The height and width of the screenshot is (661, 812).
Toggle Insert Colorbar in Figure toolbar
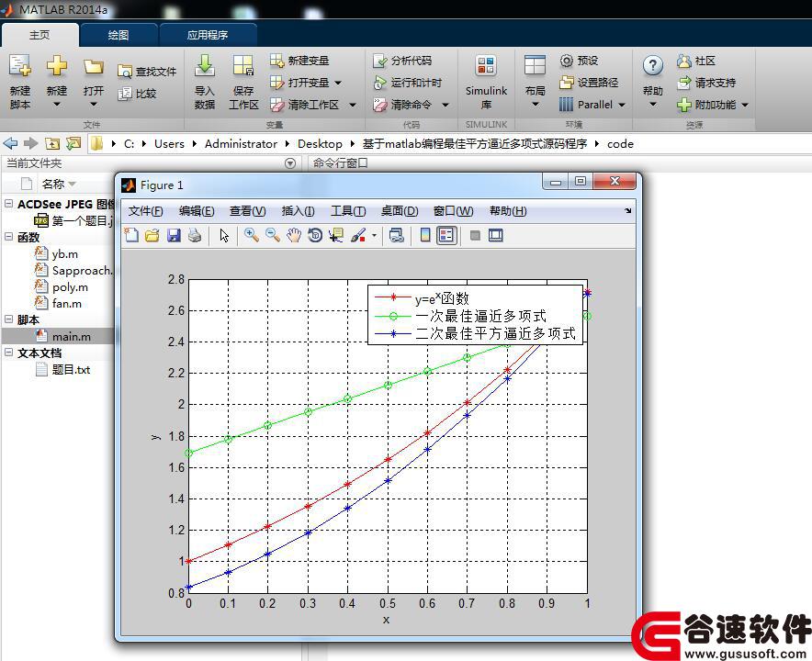tap(424, 236)
